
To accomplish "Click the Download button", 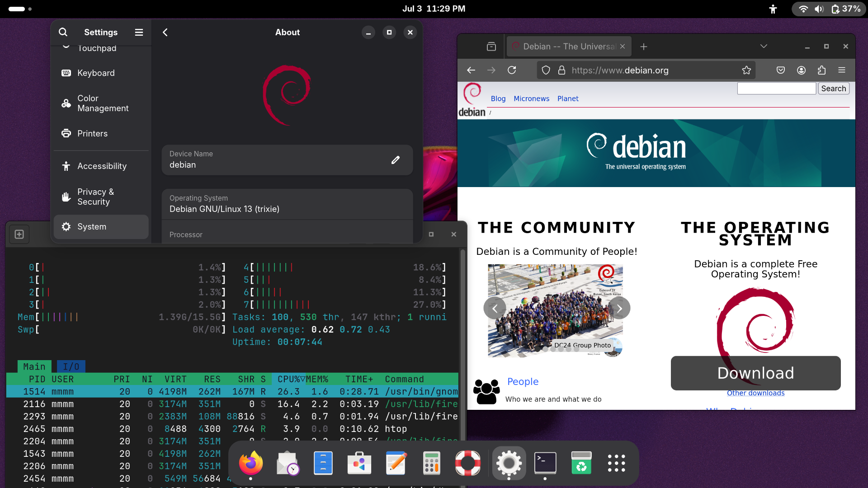I will click(756, 373).
